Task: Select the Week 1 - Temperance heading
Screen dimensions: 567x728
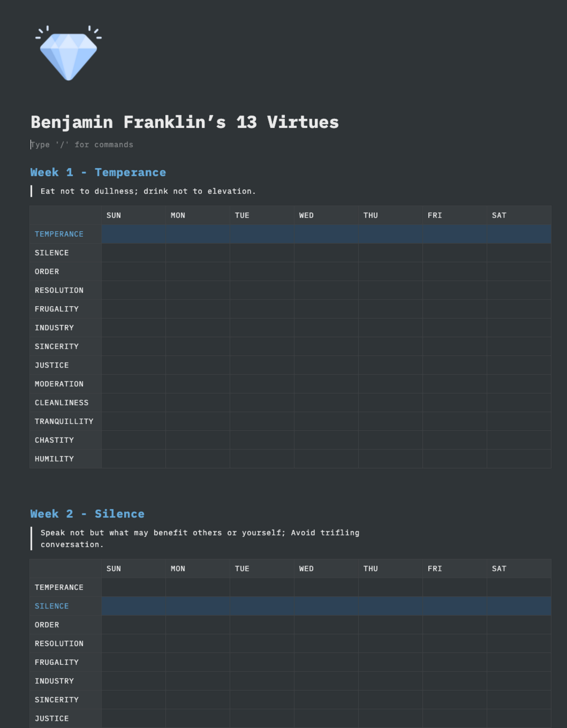Action: 98,172
